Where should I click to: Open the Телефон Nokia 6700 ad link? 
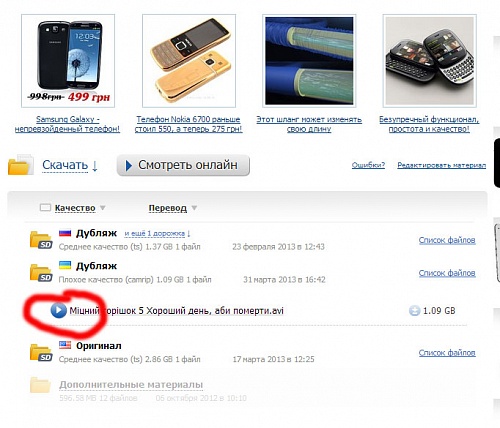(188, 124)
